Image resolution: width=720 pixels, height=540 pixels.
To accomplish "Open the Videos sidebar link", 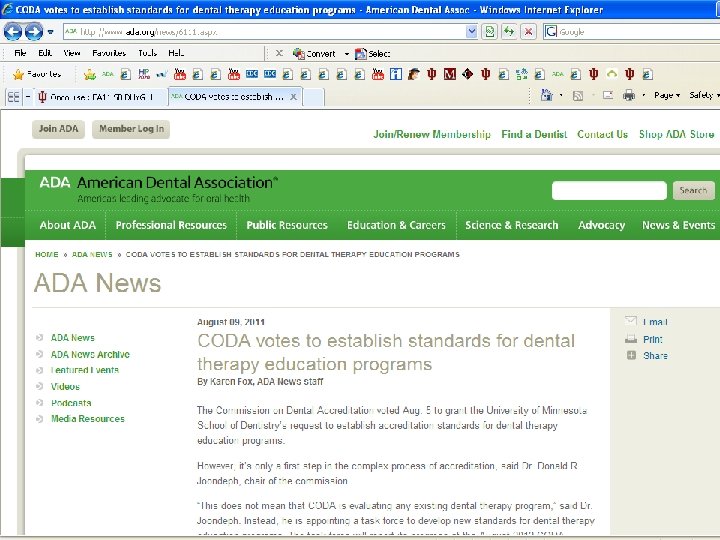I will pyautogui.click(x=65, y=387).
